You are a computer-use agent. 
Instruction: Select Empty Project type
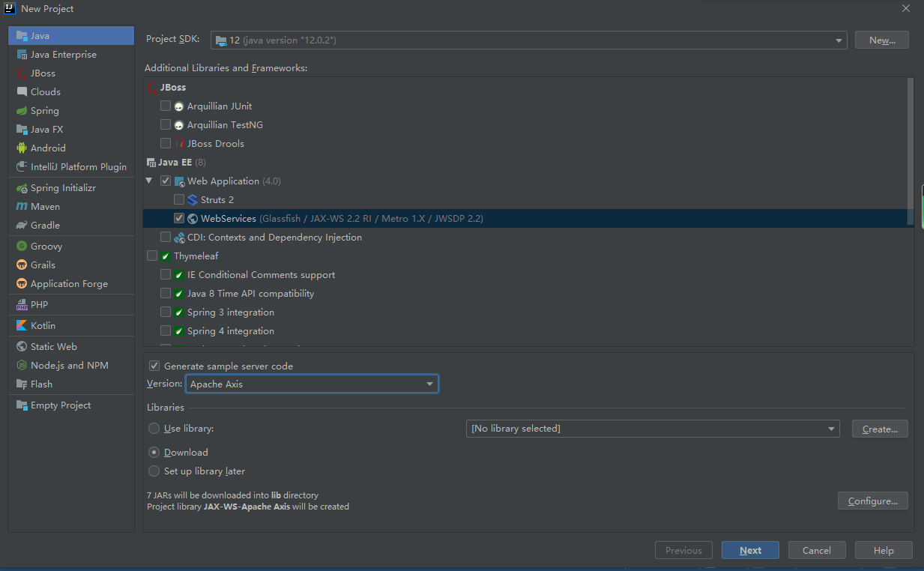[71, 405]
